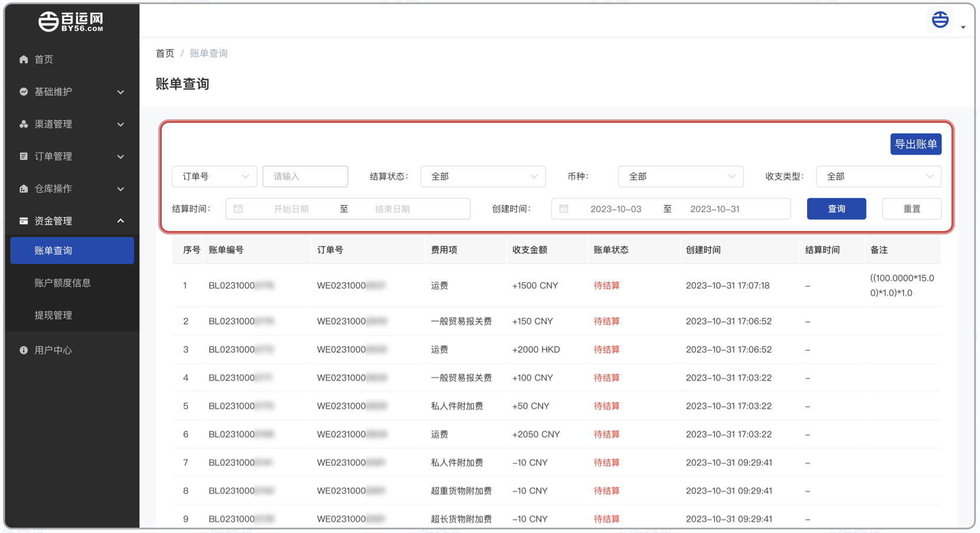Click the 资金管理 funds management icon

[x=23, y=220]
